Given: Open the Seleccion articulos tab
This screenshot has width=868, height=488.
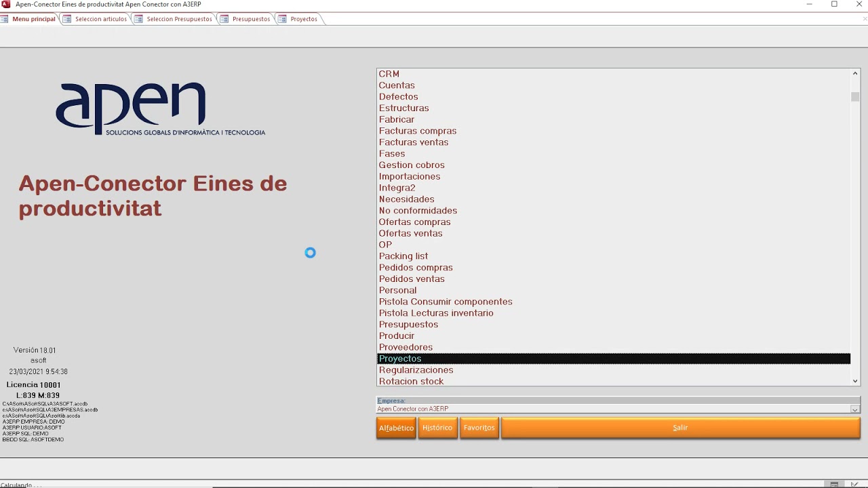Looking at the screenshot, I should tap(95, 19).
